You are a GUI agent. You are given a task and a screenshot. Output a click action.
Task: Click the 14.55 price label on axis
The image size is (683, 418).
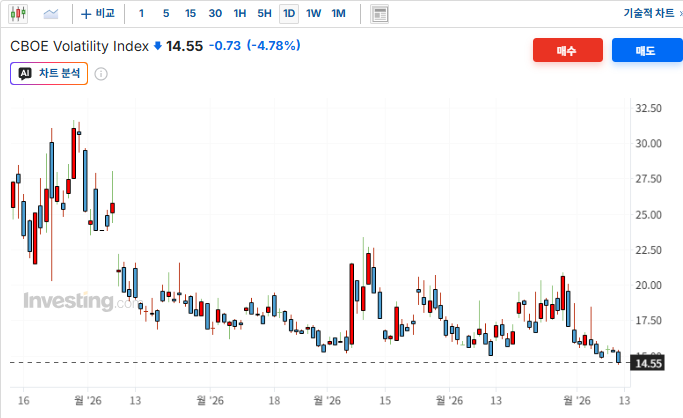(648, 363)
